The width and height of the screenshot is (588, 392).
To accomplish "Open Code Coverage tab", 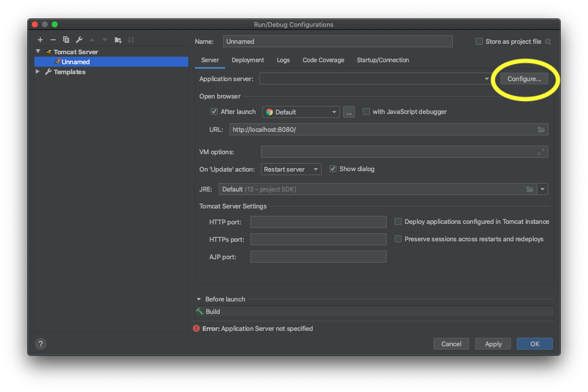I will pos(323,60).
